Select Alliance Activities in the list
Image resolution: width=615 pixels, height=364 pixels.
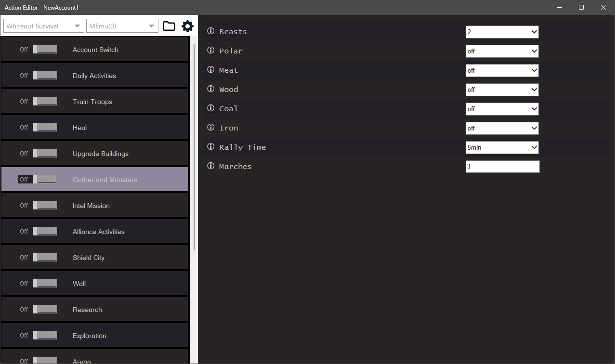tap(98, 232)
